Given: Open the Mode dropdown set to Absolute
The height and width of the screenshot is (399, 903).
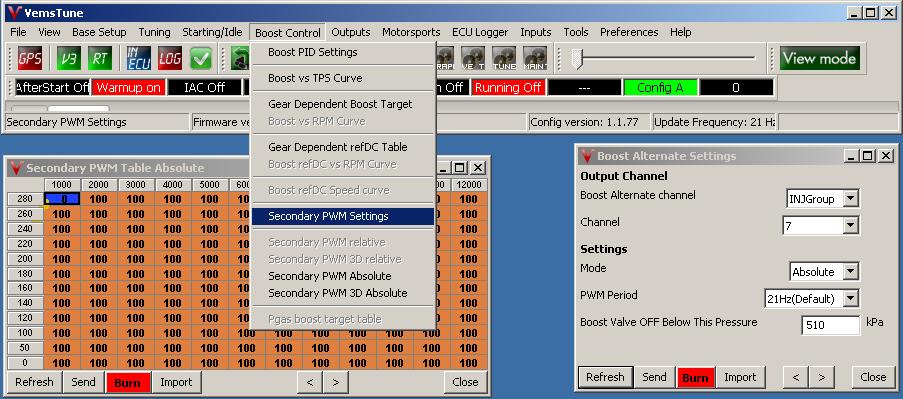Looking at the screenshot, I should coord(851,271).
